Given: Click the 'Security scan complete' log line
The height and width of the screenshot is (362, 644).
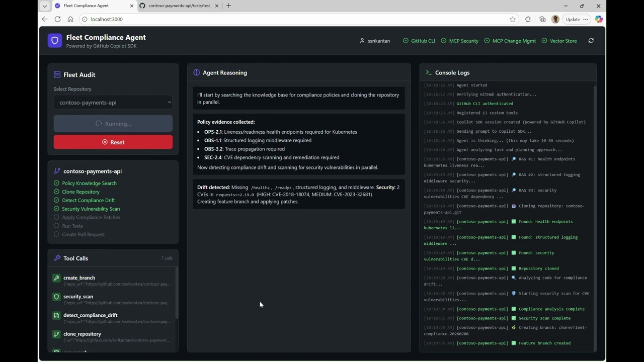Looking at the screenshot, I should click(x=497, y=318).
